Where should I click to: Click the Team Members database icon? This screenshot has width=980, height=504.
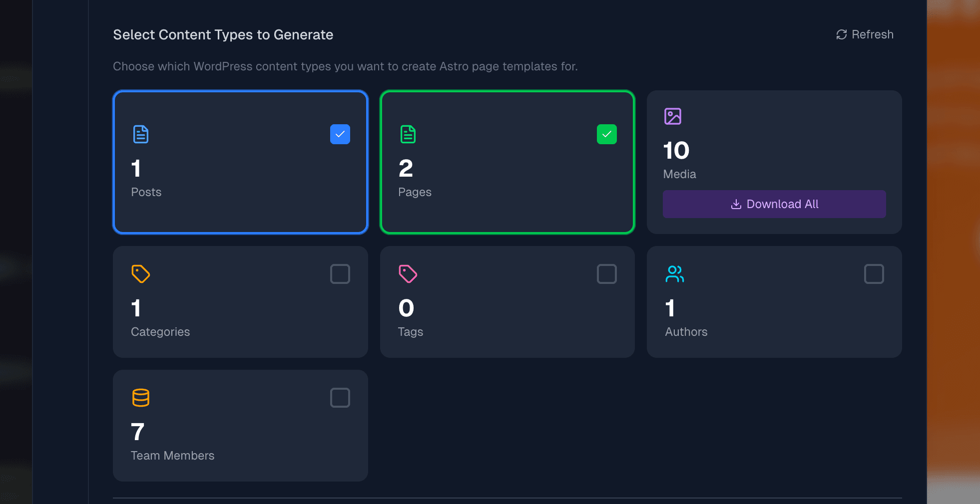pyautogui.click(x=141, y=398)
